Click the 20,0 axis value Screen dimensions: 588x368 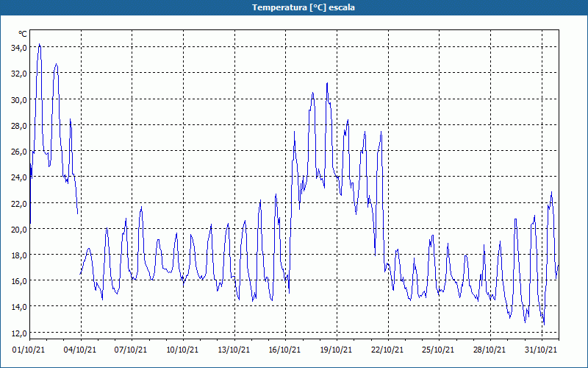coord(19,230)
